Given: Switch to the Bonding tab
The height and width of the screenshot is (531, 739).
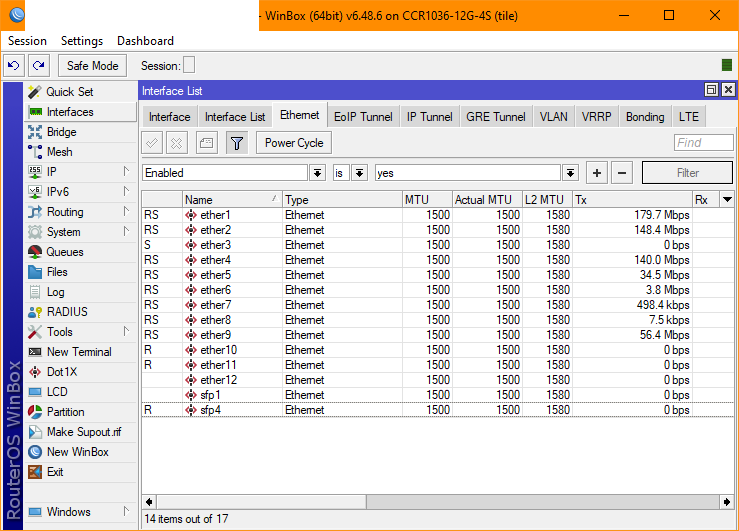Looking at the screenshot, I should click(645, 117).
